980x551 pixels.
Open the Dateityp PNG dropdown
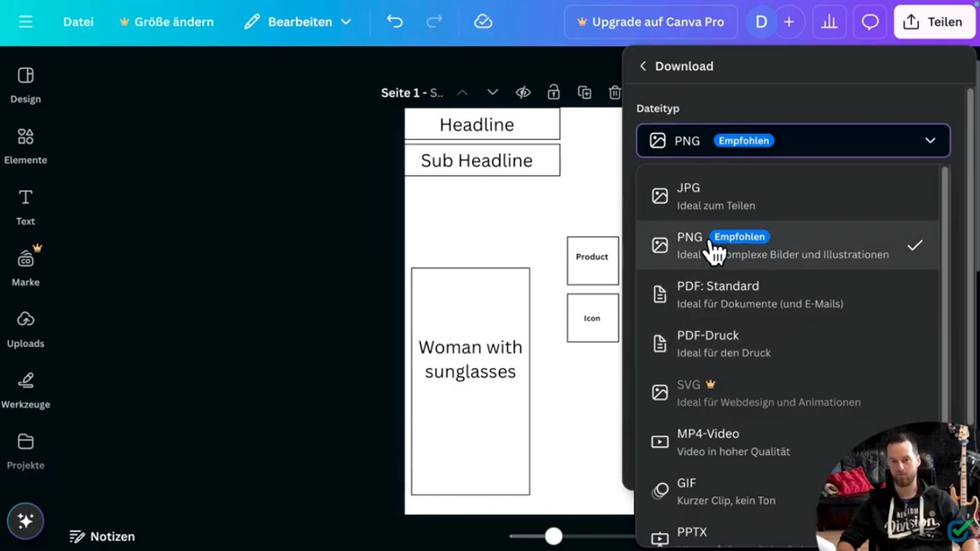point(792,141)
